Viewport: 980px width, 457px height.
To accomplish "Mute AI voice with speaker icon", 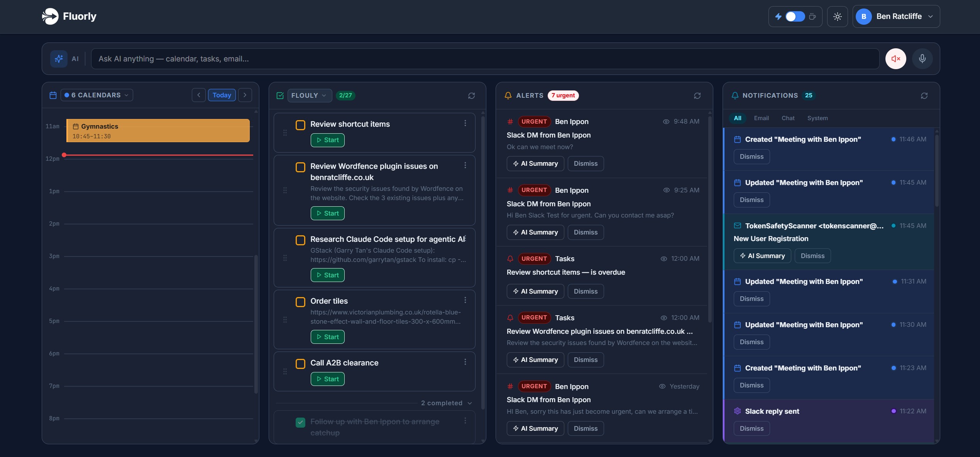I will point(895,59).
